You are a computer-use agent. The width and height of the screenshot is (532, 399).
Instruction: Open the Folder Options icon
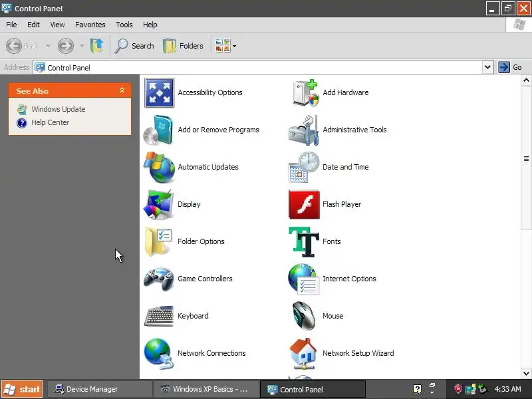coord(158,241)
